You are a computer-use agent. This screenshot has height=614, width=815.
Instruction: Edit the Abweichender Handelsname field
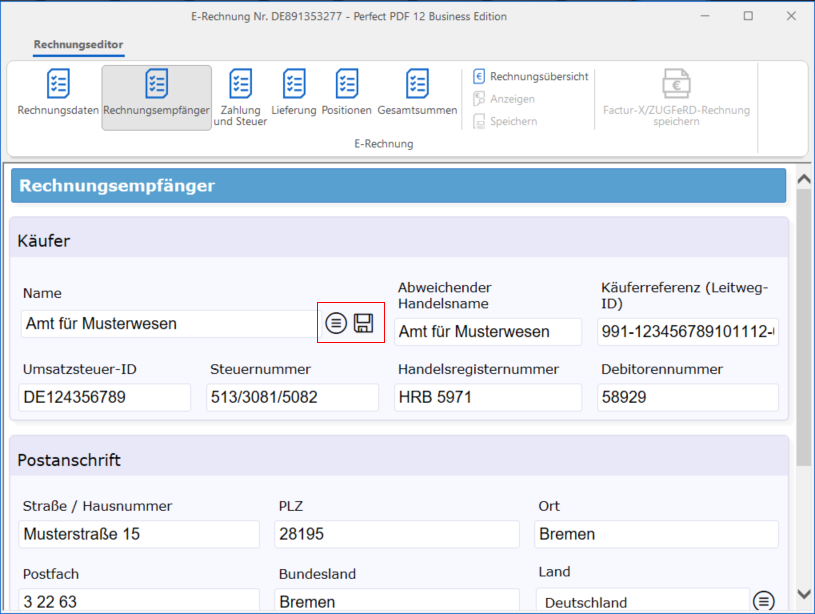tap(487, 332)
